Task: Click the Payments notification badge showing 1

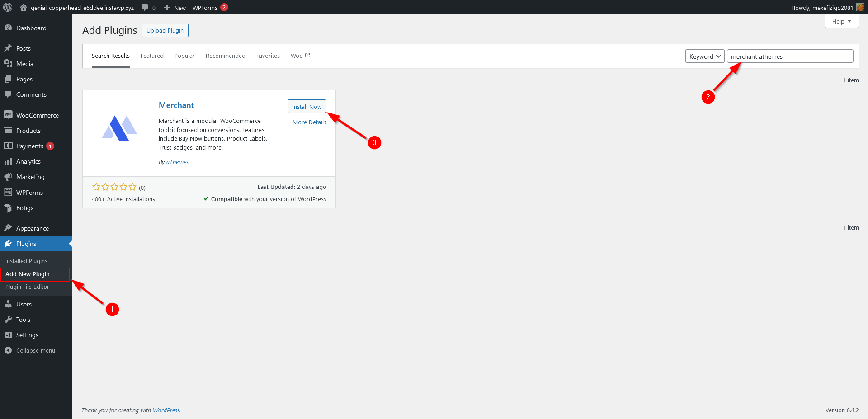Action: (50, 146)
